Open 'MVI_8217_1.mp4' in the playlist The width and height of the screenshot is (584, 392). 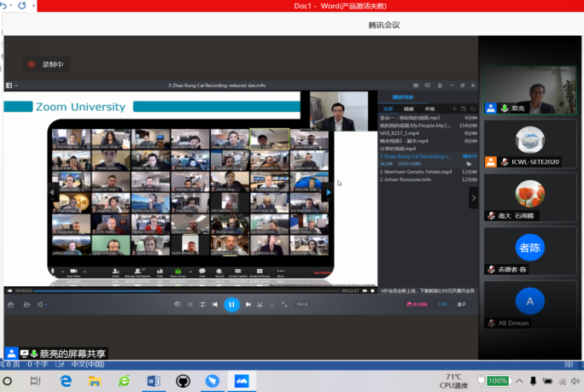click(x=400, y=132)
